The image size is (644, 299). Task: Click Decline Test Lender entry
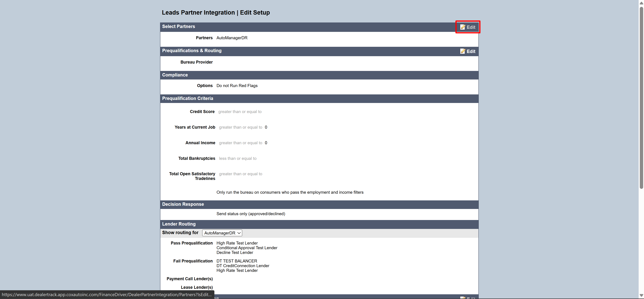235,253
